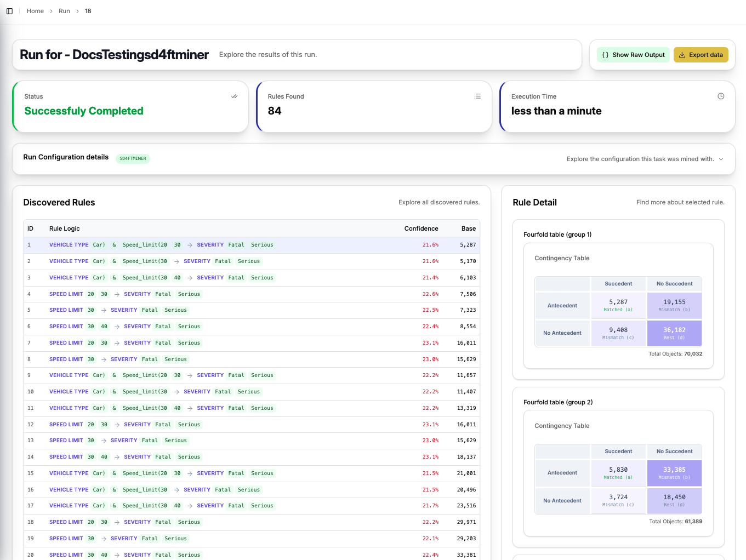Click the list icon on the Rules Found card

(x=477, y=96)
